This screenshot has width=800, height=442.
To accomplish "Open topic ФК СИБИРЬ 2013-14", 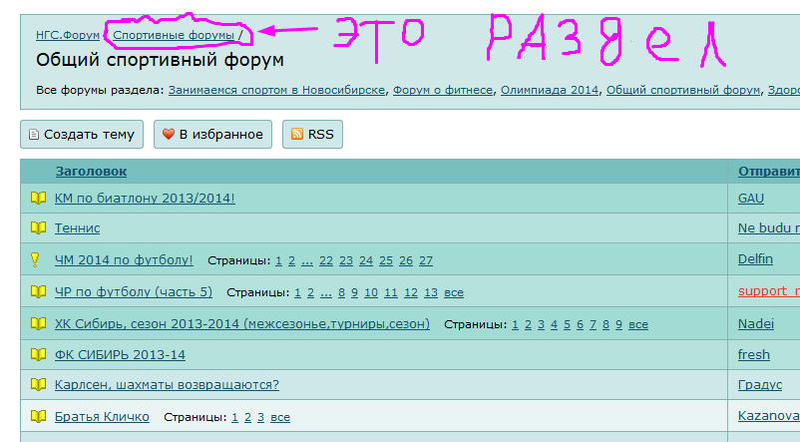I will pos(120,355).
